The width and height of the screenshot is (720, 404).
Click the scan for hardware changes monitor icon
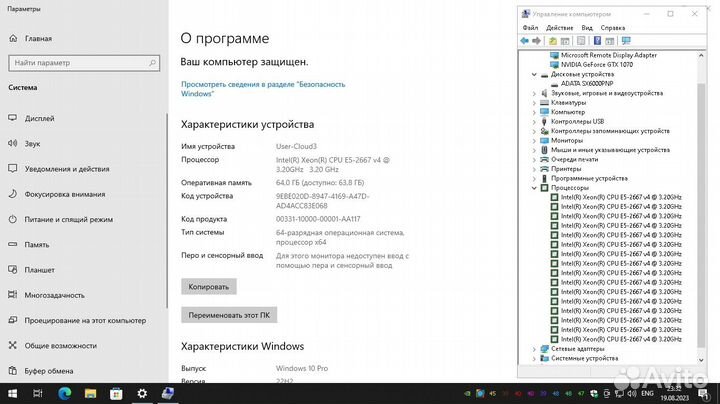(626, 41)
